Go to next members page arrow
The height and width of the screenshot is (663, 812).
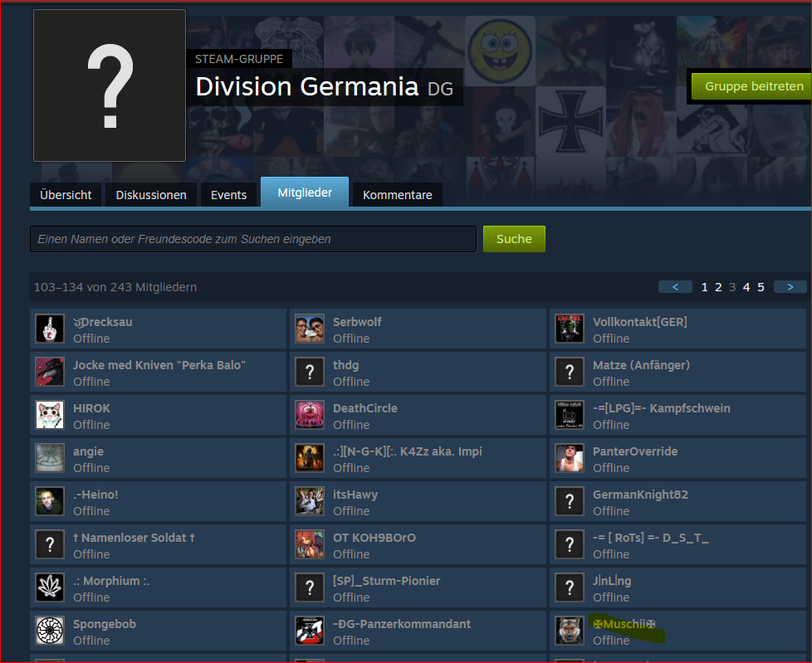tap(790, 287)
